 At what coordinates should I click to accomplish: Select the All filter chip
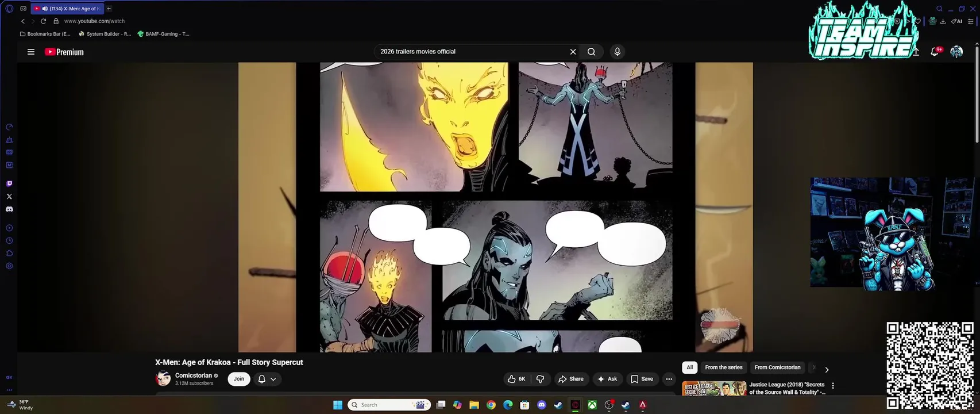point(690,367)
